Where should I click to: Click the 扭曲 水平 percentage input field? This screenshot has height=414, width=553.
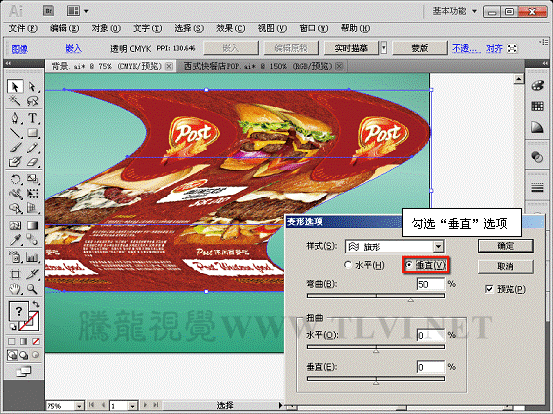431,335
